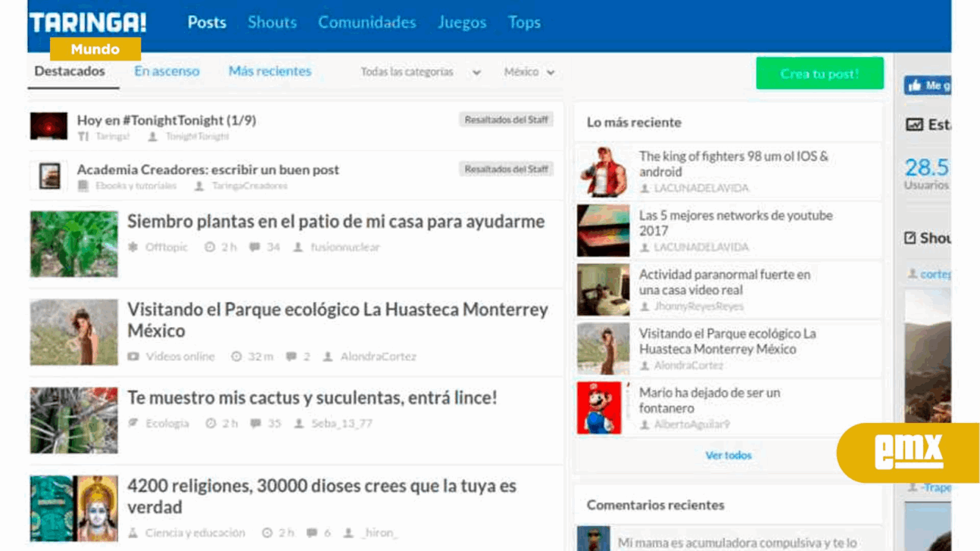Click the cactus post thumbnail

(x=74, y=421)
